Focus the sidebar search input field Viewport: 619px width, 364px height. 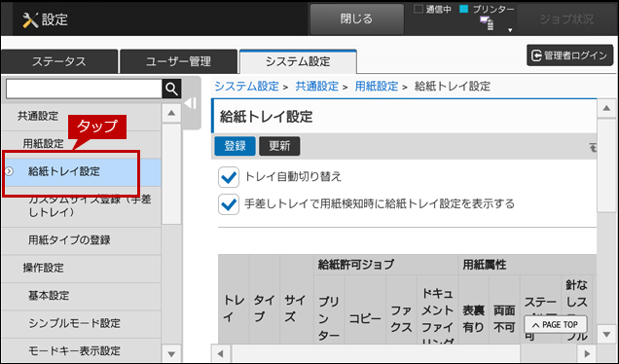click(x=84, y=89)
